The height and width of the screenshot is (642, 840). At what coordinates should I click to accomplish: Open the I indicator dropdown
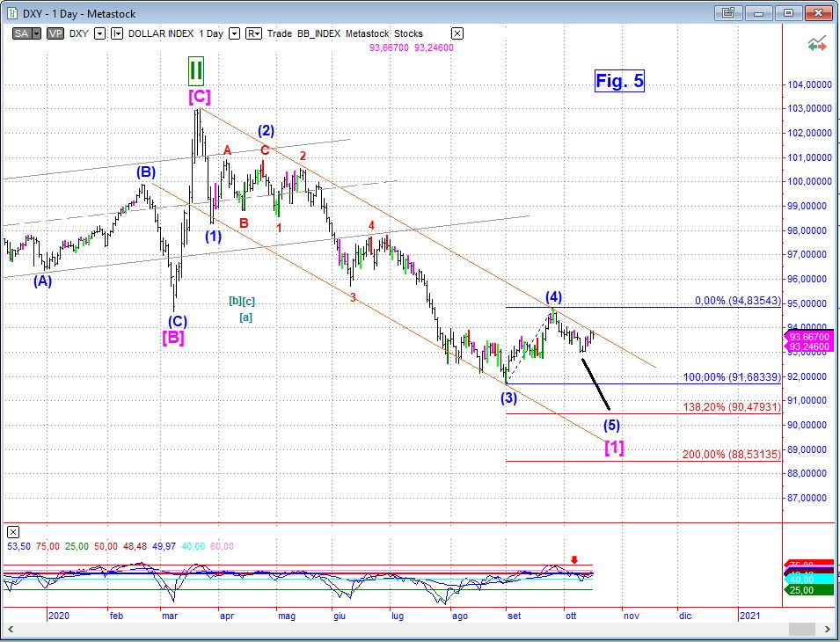pos(117,33)
